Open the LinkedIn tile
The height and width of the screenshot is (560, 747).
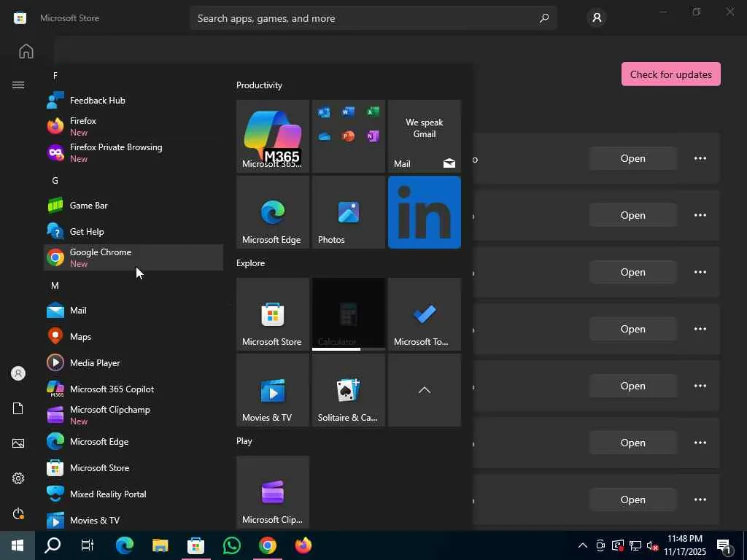tap(424, 212)
